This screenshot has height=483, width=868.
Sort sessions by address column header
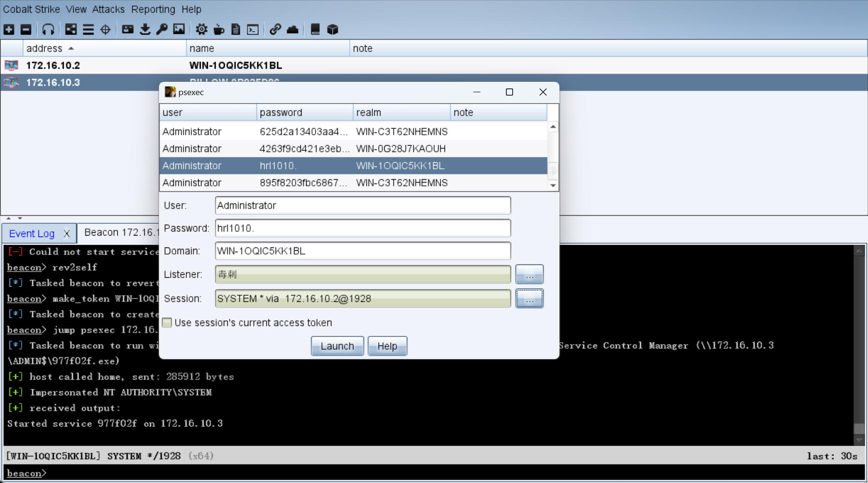[104, 48]
